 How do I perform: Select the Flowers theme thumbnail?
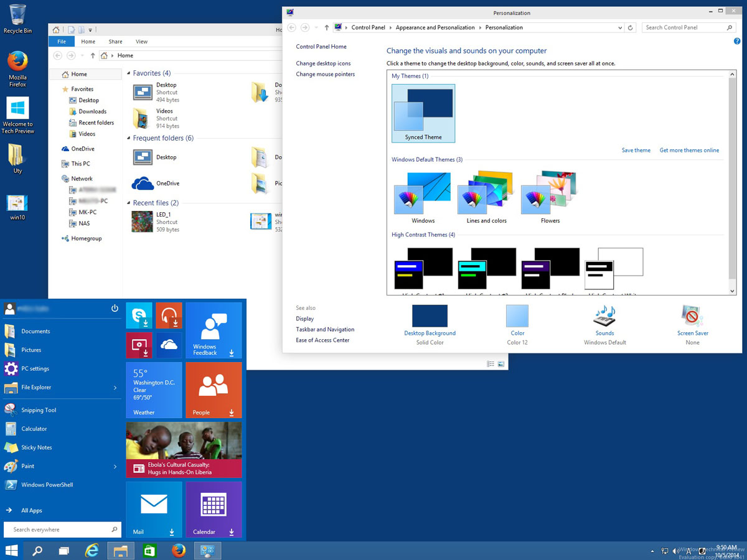pyautogui.click(x=550, y=198)
